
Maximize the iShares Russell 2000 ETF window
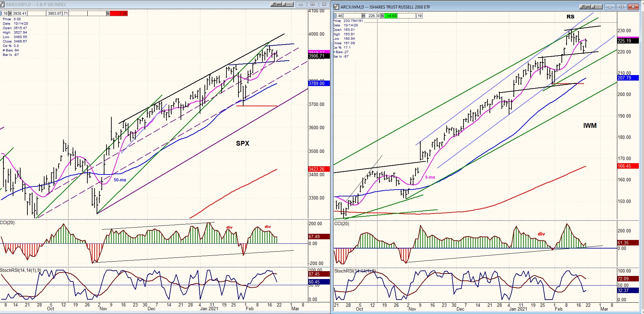621,7
